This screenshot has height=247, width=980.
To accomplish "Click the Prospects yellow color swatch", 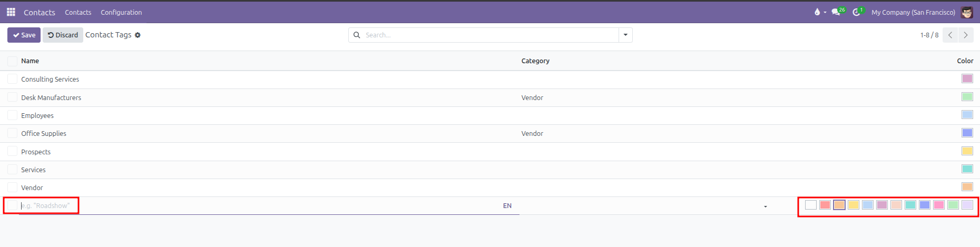I will [x=967, y=151].
